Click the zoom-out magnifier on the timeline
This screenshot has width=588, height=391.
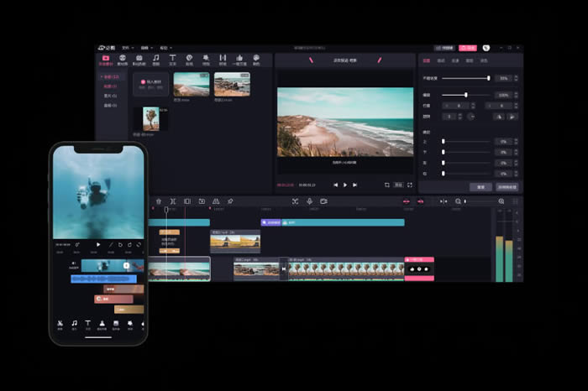pyautogui.click(x=459, y=201)
